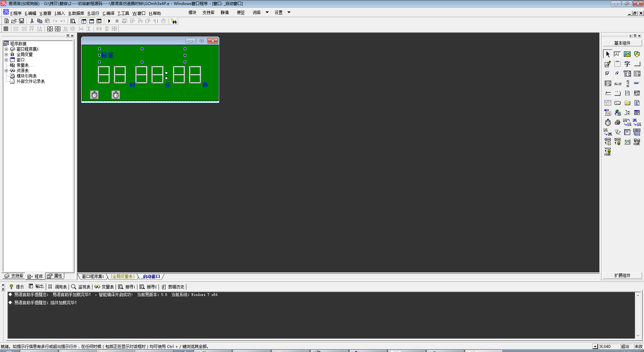Open the T.工具 menu
Image resolution: width=644 pixels, height=352 pixels.
pyautogui.click(x=123, y=13)
